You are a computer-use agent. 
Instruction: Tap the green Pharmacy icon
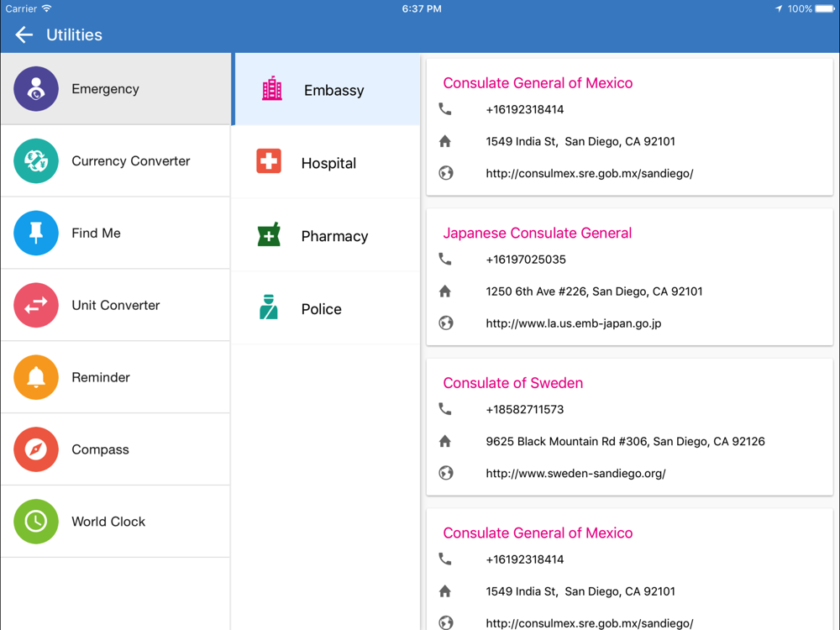coord(269,234)
